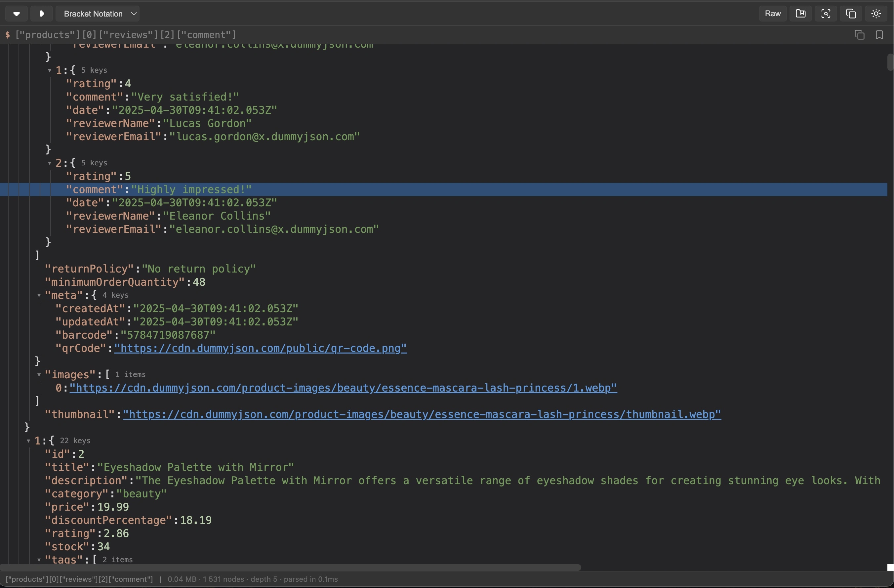Select the "comment":"Very satisfied!" row
Screen dimensions: 894x588
[444, 97]
